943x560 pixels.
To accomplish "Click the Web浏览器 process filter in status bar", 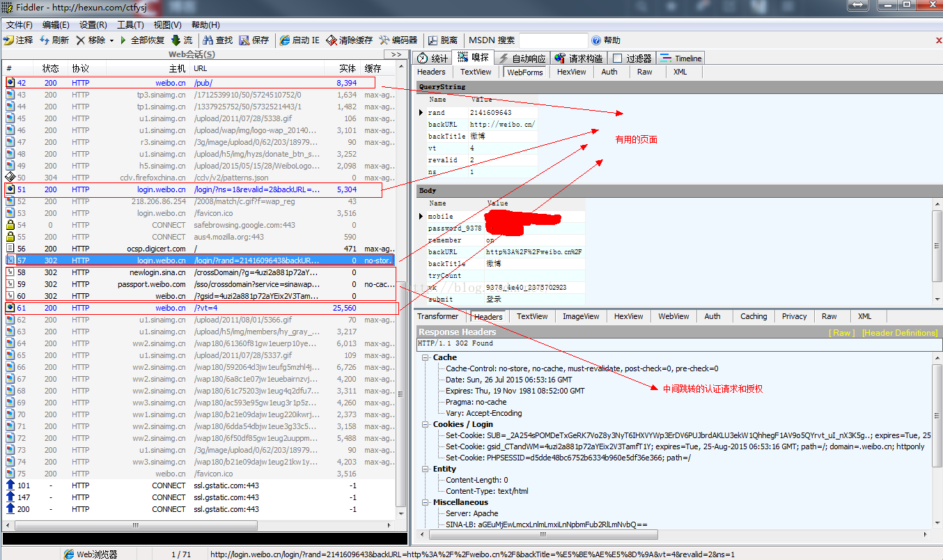I will [91, 554].
